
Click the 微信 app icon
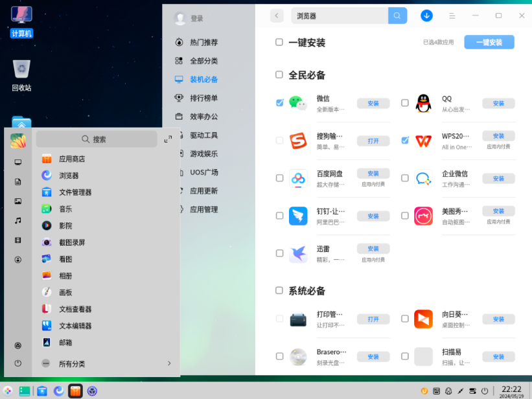coord(298,103)
